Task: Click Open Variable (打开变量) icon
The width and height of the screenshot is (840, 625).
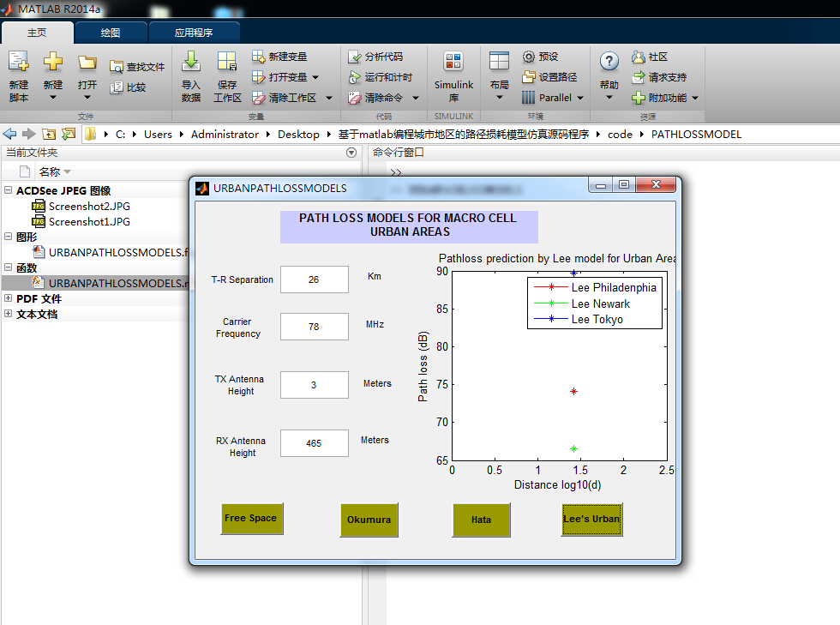Action: pyautogui.click(x=258, y=77)
